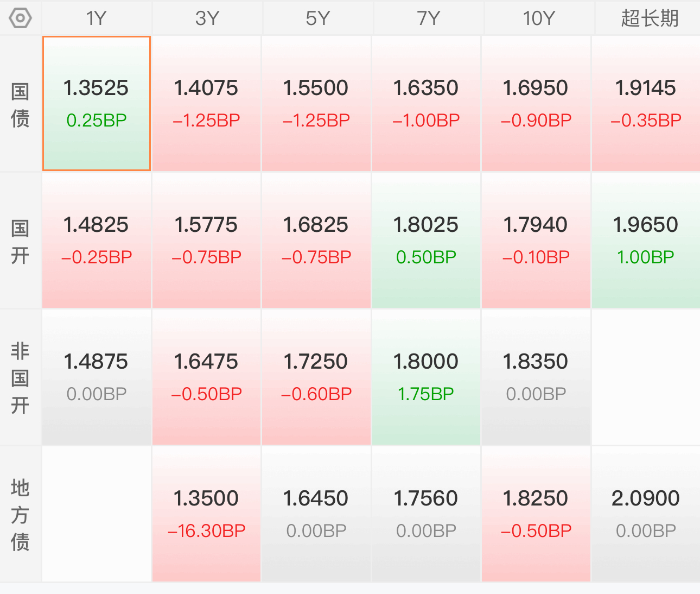Open the 地方债 row label
Screen dimensions: 700x594
pos(21,515)
